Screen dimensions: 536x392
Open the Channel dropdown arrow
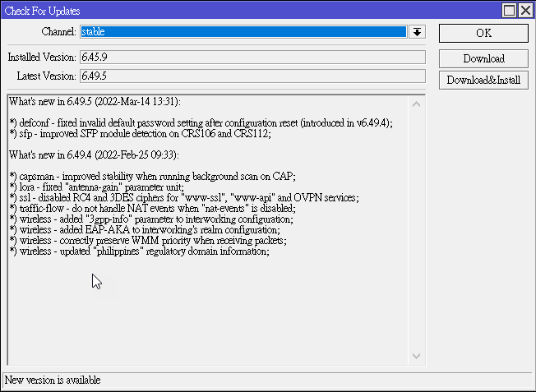417,32
